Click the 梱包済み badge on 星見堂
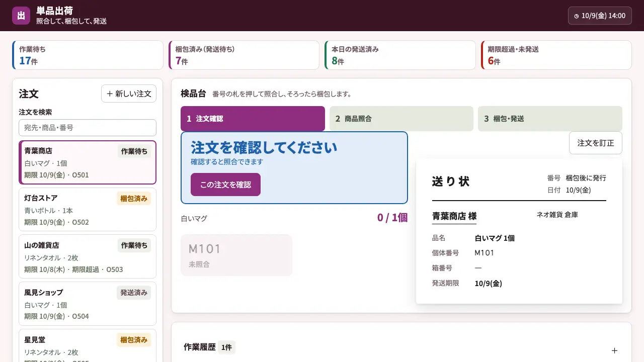This screenshot has height=362, width=644. pos(134,340)
